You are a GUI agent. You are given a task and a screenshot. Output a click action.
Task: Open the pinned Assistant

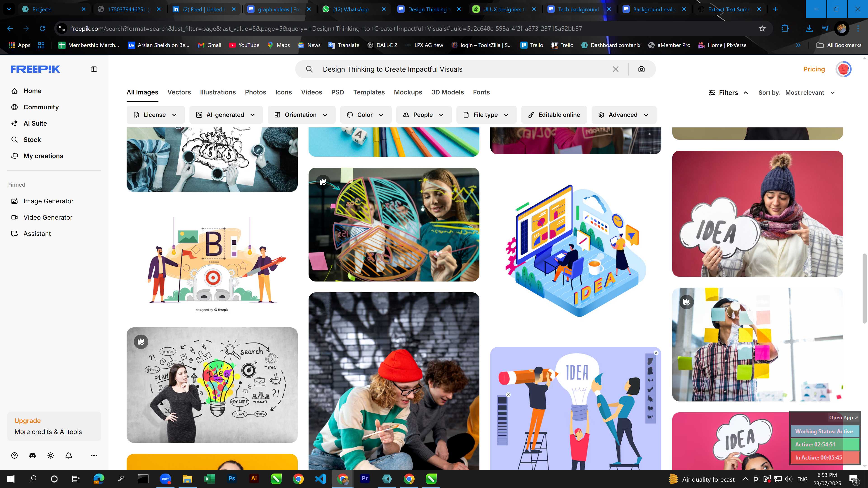click(31, 234)
